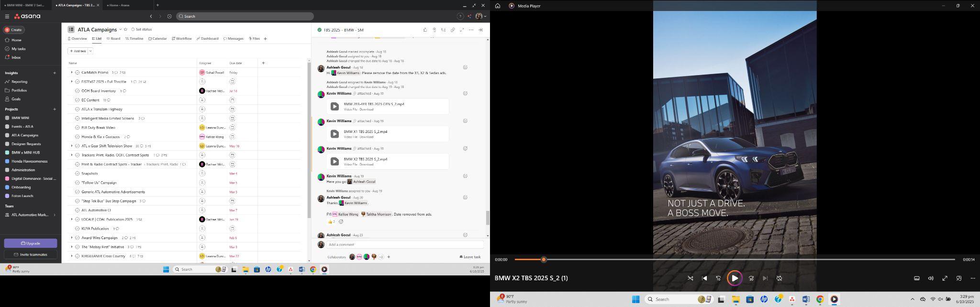This screenshot has height=307, width=980.
Task: Mark EC Content task complete
Action: point(78,100)
